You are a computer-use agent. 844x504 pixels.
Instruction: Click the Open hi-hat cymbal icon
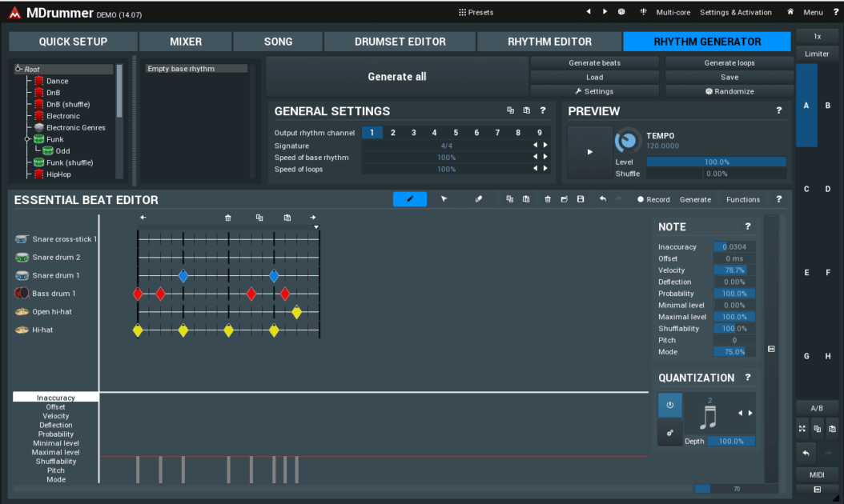pos(22,311)
